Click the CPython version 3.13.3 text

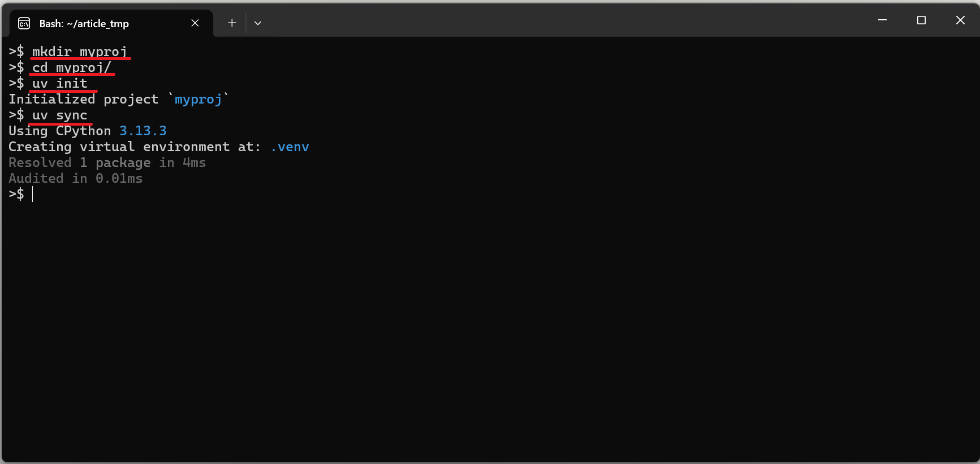tap(143, 131)
